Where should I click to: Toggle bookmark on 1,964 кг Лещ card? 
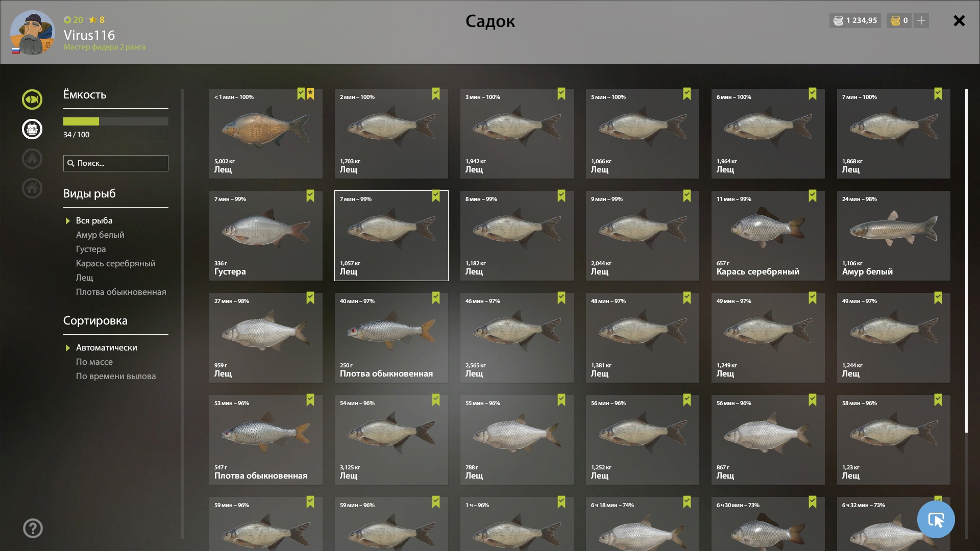(x=813, y=94)
